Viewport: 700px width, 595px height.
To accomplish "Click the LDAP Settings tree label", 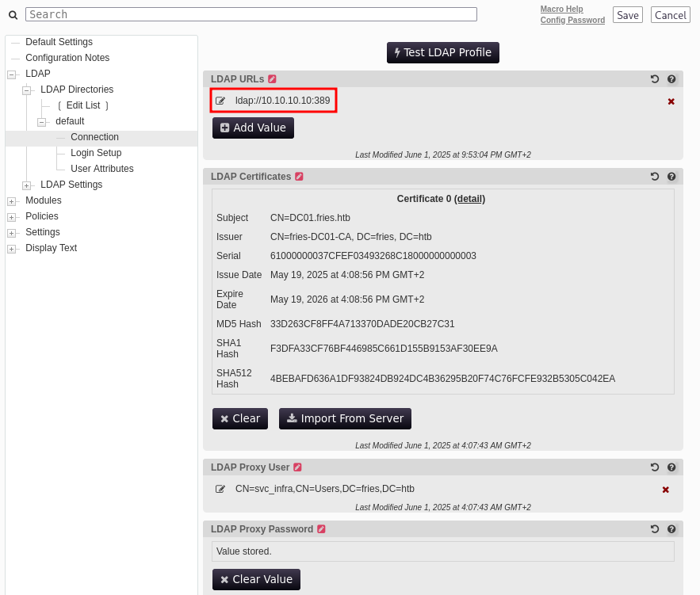I will tap(71, 185).
